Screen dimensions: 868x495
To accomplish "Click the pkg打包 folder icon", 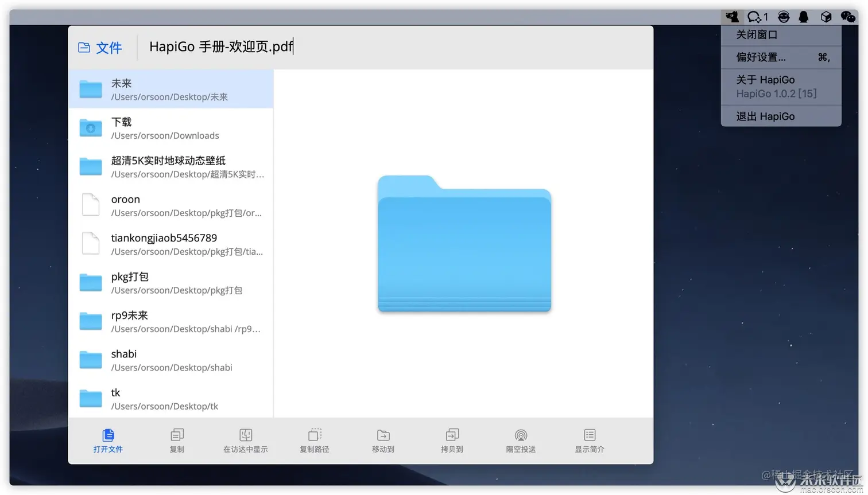I will click(x=91, y=282).
